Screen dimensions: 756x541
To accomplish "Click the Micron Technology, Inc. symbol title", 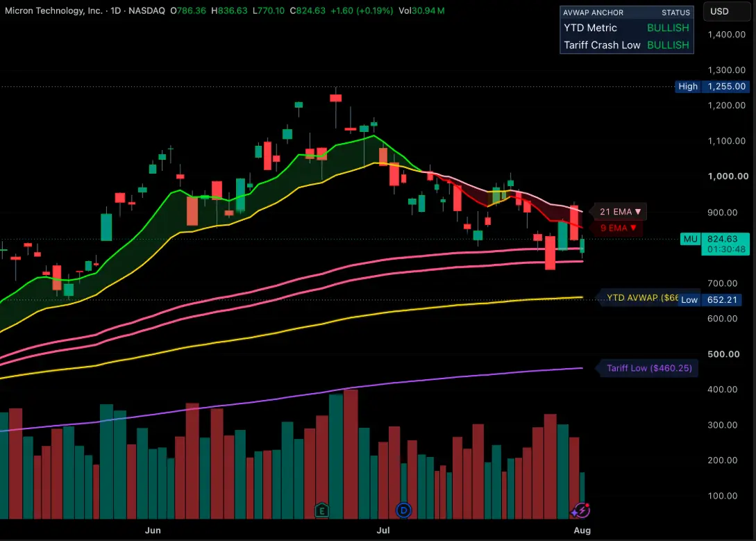I will [53, 10].
